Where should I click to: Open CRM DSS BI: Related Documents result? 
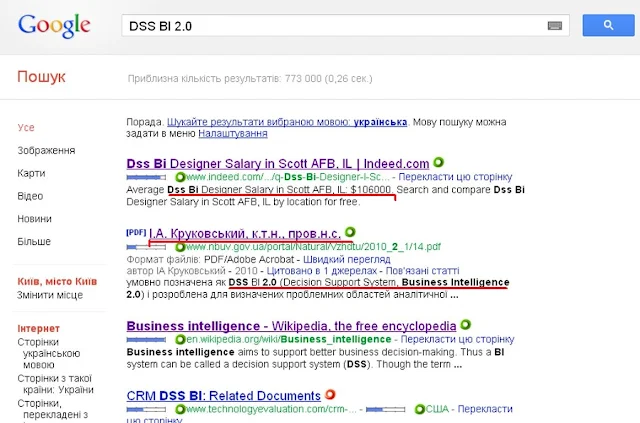coord(223,396)
